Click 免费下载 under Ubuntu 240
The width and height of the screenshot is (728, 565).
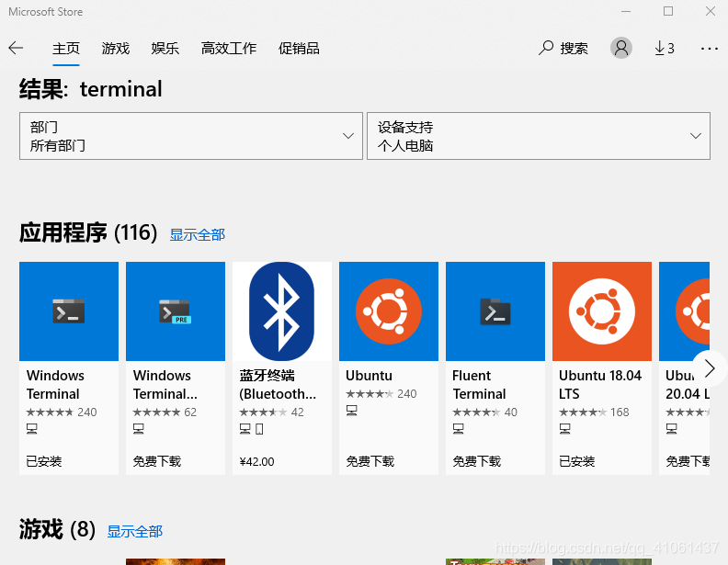pos(370,461)
